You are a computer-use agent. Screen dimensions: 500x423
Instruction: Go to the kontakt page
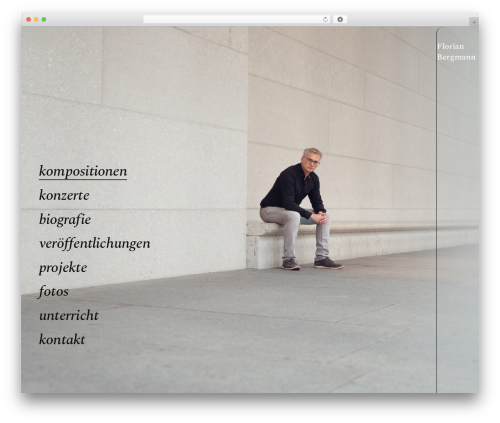(62, 340)
